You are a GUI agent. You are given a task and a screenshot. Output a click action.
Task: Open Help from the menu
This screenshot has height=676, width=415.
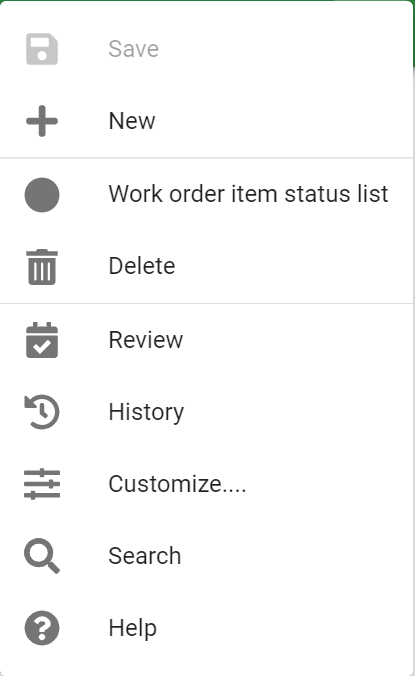206,628
